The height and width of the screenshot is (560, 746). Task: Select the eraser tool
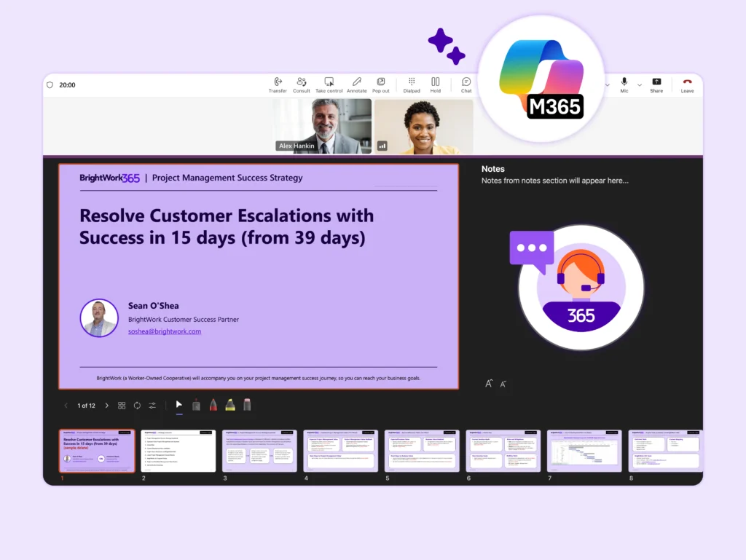[247, 405]
